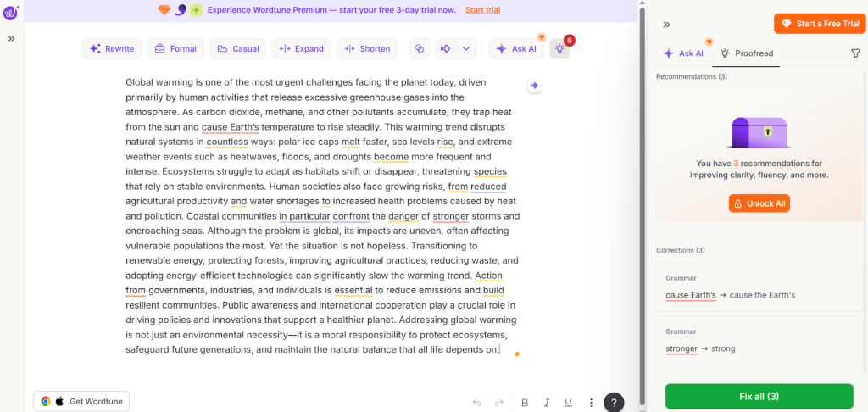Screen dimensions: 868x412
Task: Click the main page vertical scrollbar
Action: point(643,205)
